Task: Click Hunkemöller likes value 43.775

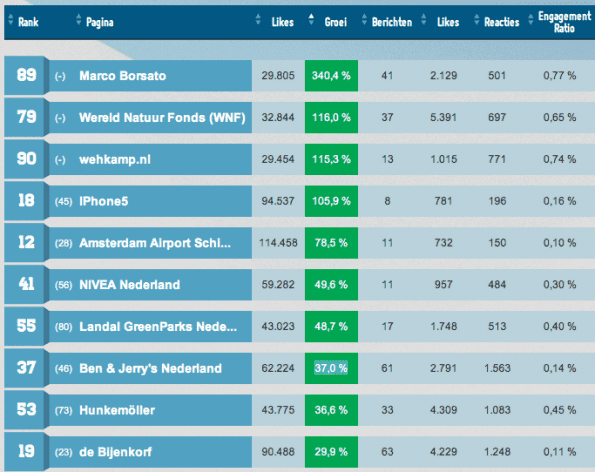Action: click(278, 409)
